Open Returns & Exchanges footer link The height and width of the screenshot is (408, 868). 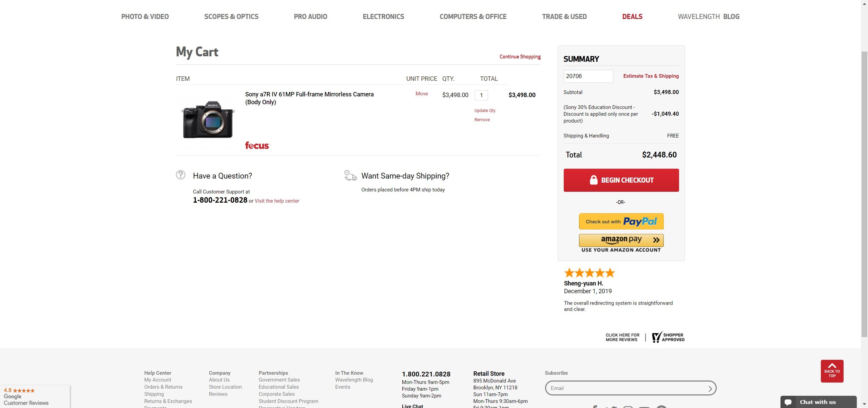tap(168, 401)
